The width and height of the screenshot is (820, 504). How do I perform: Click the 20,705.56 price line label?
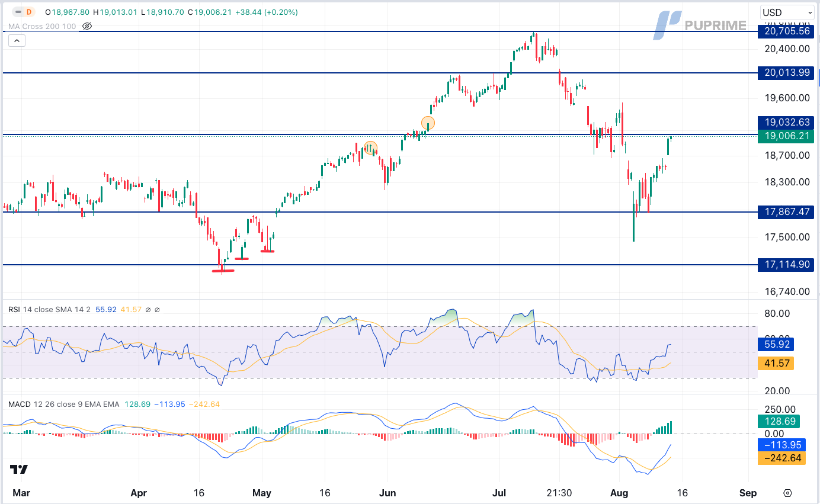(786, 31)
